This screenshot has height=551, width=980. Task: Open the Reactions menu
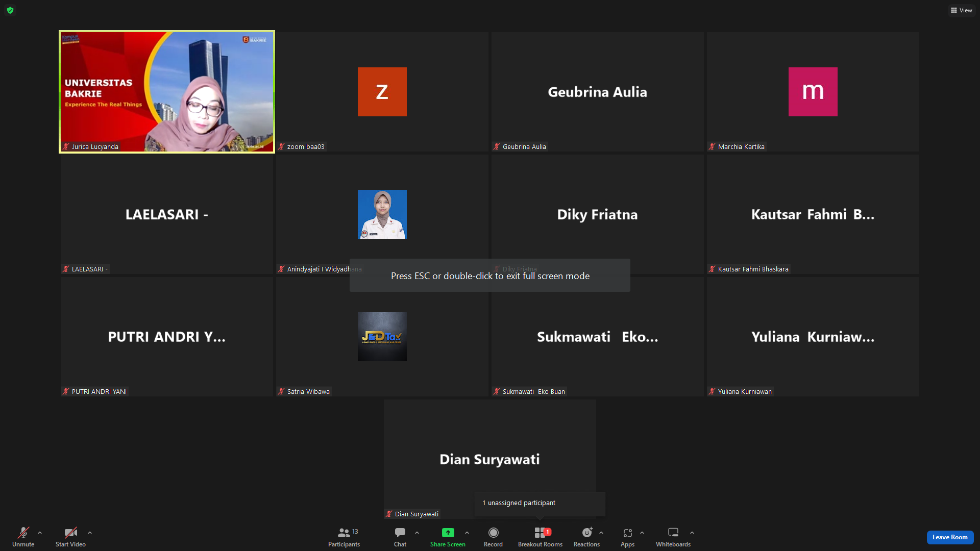[x=586, y=537]
